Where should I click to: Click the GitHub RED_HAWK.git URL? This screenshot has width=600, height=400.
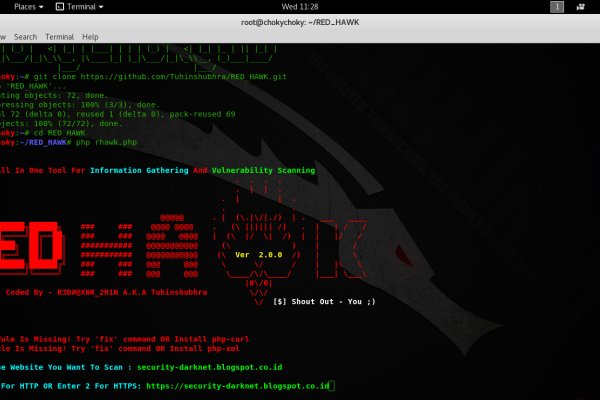(x=185, y=74)
